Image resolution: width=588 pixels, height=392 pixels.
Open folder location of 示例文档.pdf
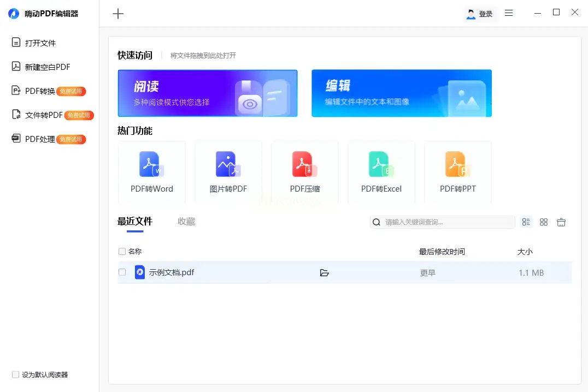(325, 273)
